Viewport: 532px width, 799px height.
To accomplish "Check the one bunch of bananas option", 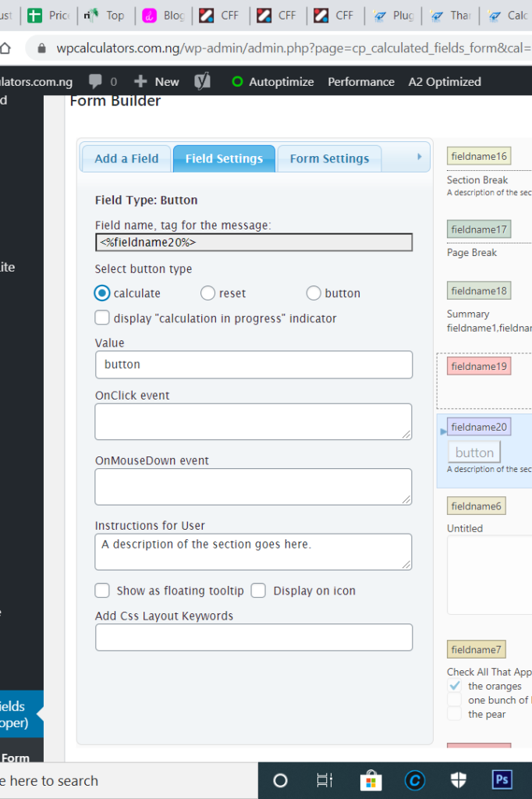I will [455, 700].
